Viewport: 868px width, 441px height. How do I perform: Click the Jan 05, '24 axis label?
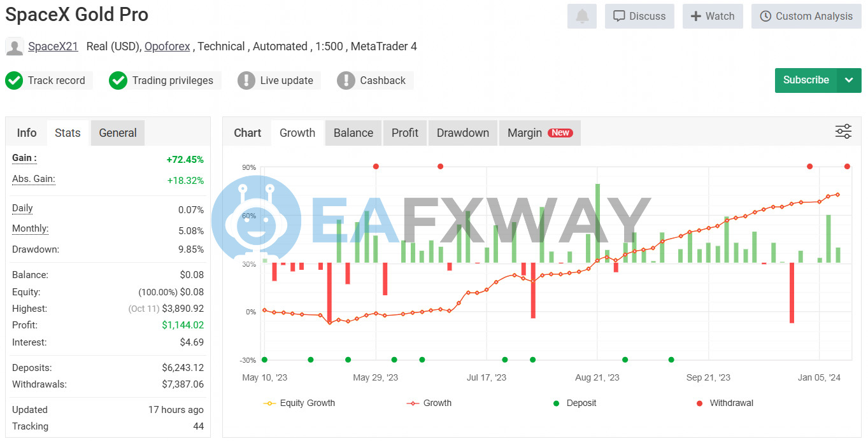pos(819,377)
